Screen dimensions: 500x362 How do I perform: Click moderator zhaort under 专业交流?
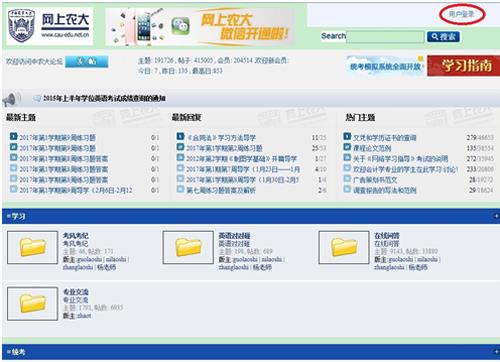pos(84,316)
